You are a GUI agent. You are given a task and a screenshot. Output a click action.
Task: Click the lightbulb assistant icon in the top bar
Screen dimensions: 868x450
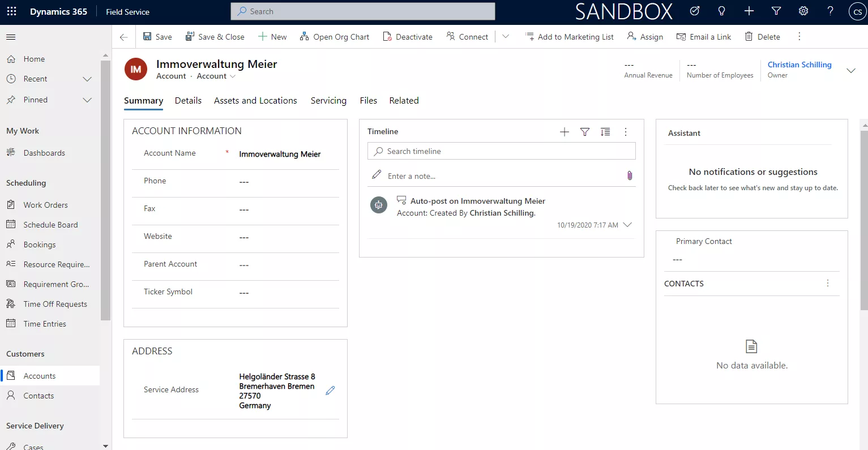pos(721,11)
